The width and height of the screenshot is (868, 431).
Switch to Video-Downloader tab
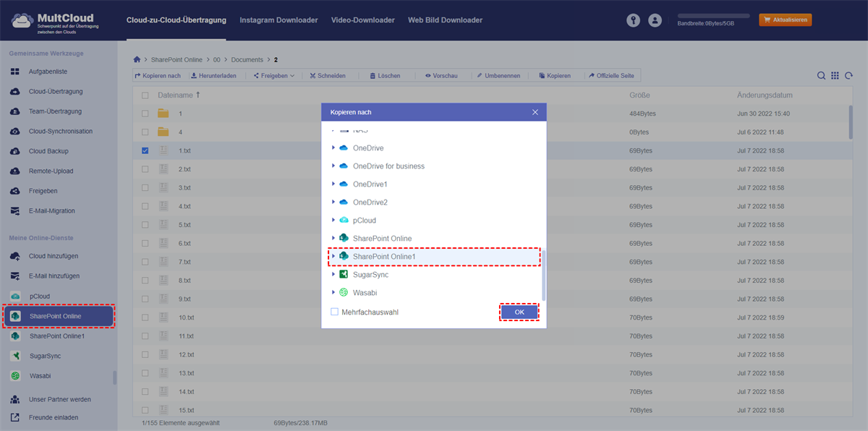[363, 20]
